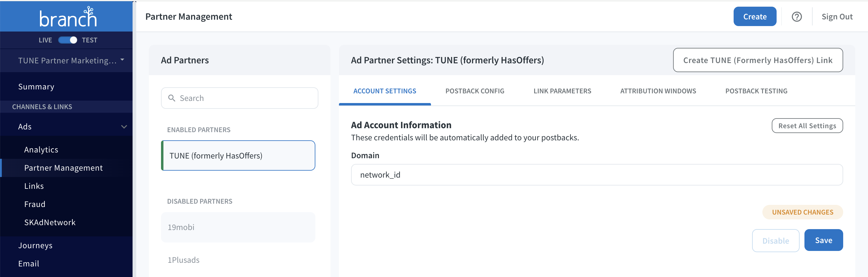Select 19mobi in disabled partners

pyautogui.click(x=238, y=227)
